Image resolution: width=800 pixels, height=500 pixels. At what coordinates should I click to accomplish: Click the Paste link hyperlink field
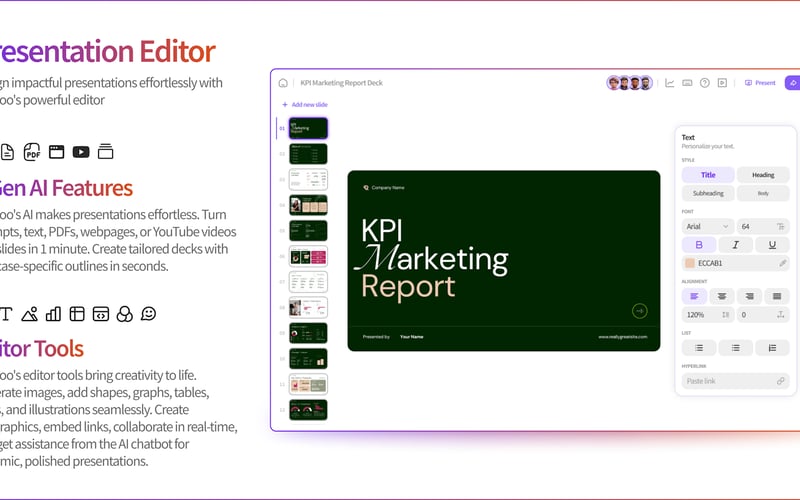[736, 381]
